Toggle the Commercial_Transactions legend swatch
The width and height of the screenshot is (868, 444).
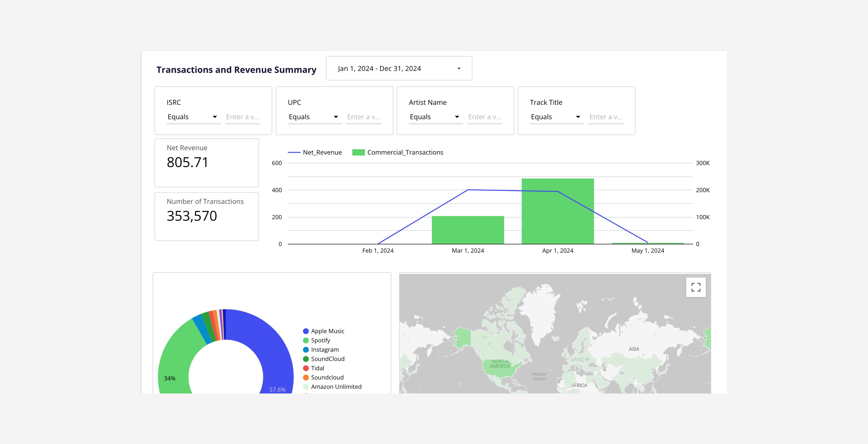[x=358, y=153]
